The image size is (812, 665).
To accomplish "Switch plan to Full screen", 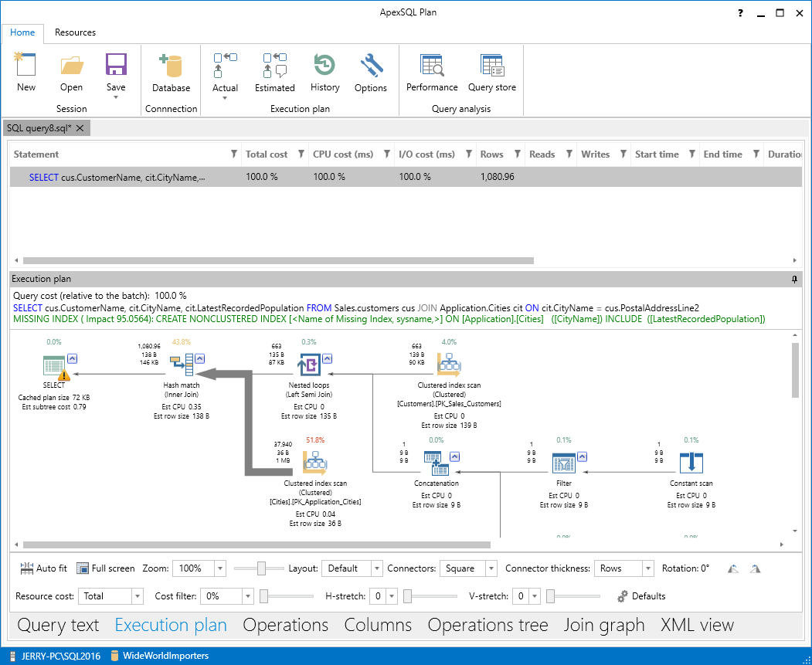I will point(83,568).
